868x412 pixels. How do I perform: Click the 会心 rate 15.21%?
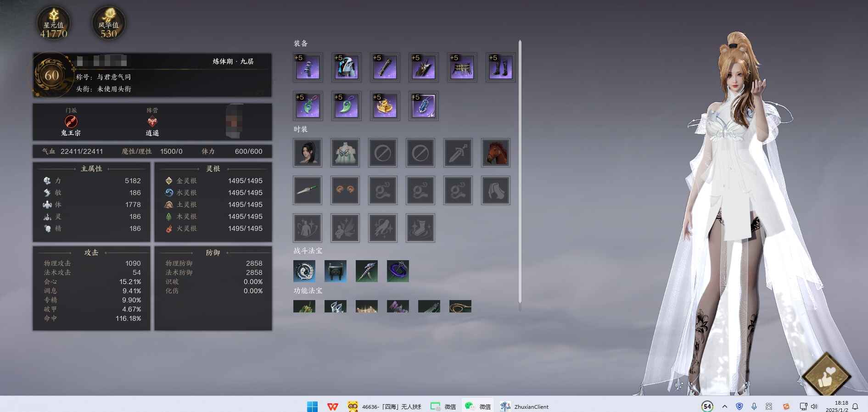click(130, 282)
